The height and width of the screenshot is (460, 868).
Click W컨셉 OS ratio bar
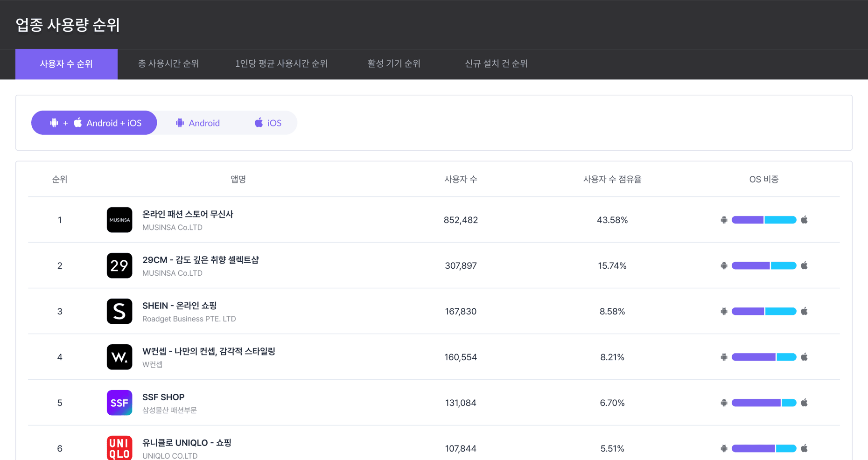(764, 357)
